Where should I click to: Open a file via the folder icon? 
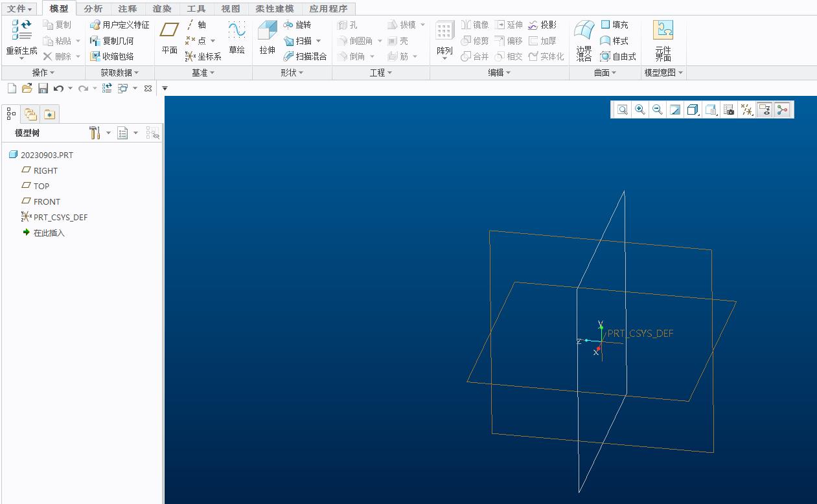click(27, 88)
